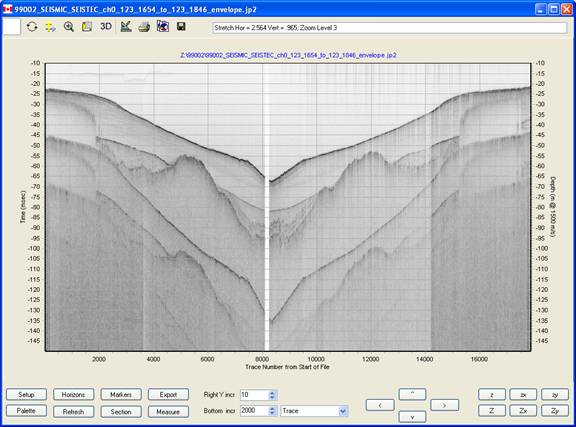This screenshot has width=576, height=427.
Task: Click the yellow map page toolbar icon
Action: (87, 26)
